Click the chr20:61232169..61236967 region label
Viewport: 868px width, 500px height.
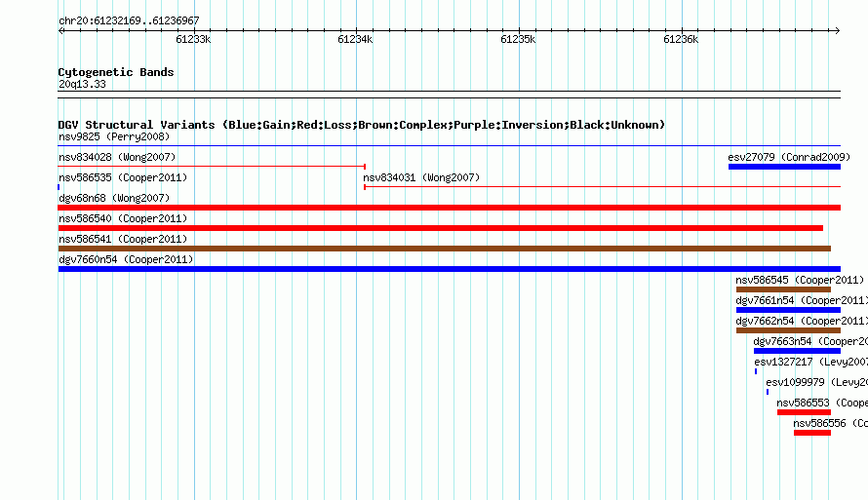129,20
